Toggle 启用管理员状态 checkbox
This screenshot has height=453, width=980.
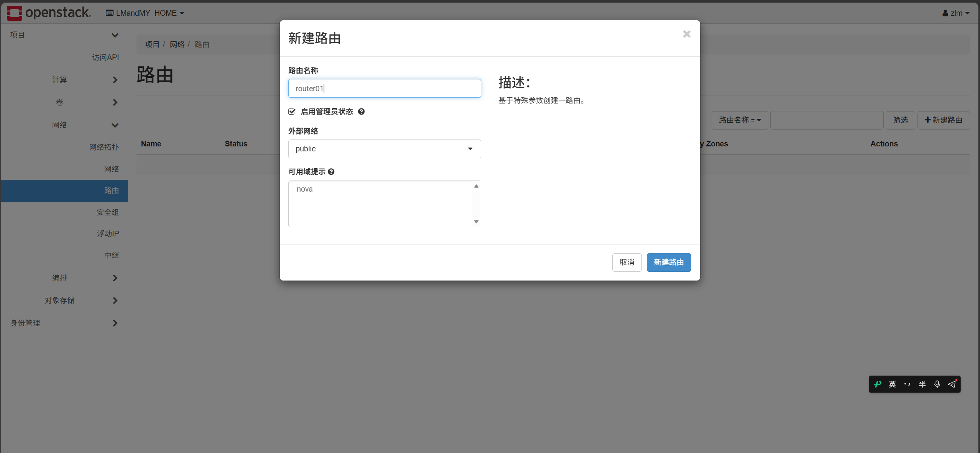[x=292, y=112]
